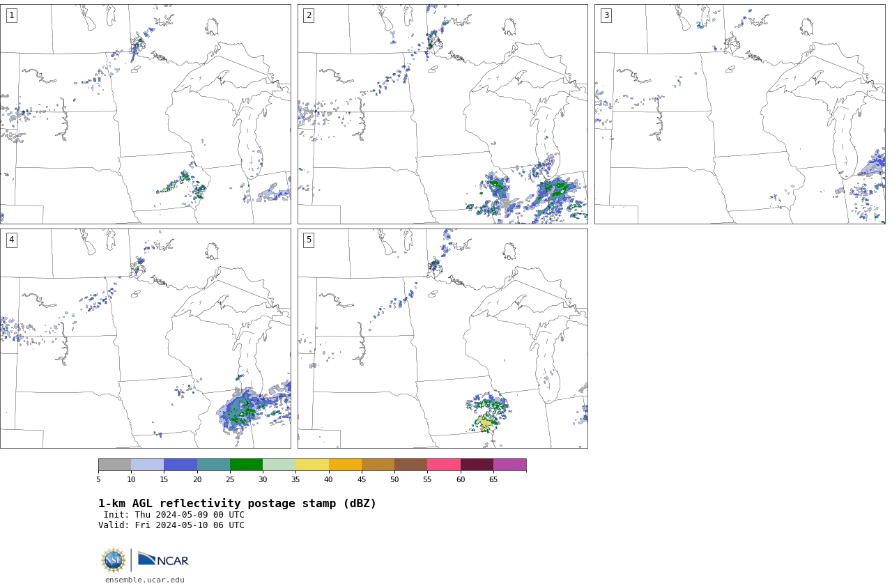Select the dark brown 50-55 dBZ swatch

pos(410,465)
